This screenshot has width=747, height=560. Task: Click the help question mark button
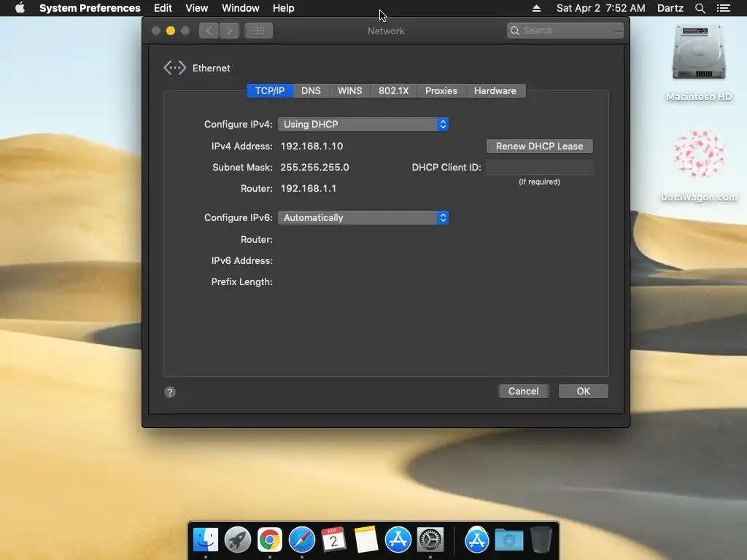point(170,392)
